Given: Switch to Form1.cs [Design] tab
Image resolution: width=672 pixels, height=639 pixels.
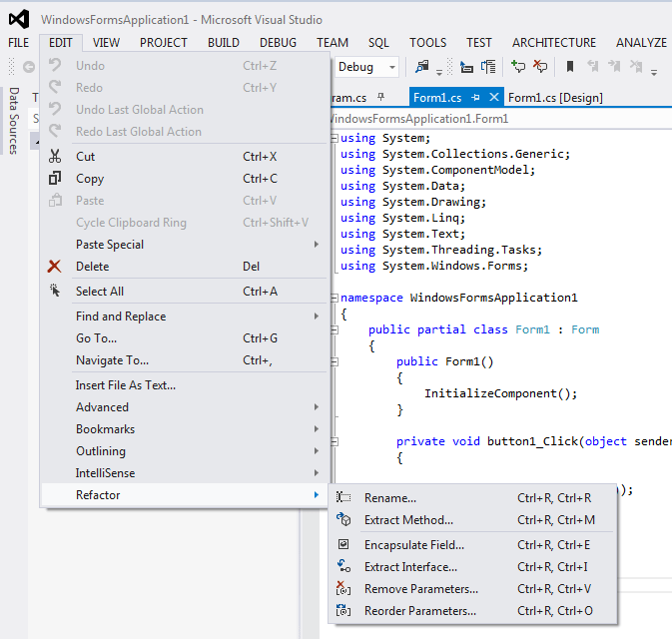Looking at the screenshot, I should tap(555, 98).
